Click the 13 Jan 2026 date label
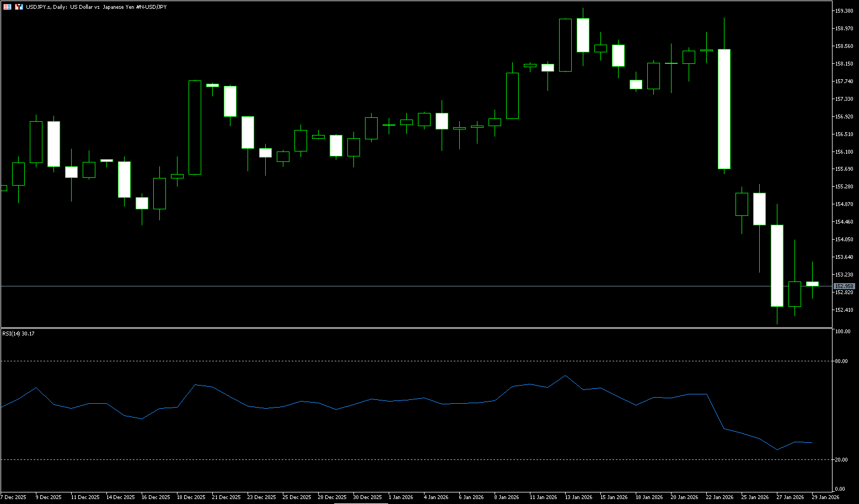 [x=579, y=497]
